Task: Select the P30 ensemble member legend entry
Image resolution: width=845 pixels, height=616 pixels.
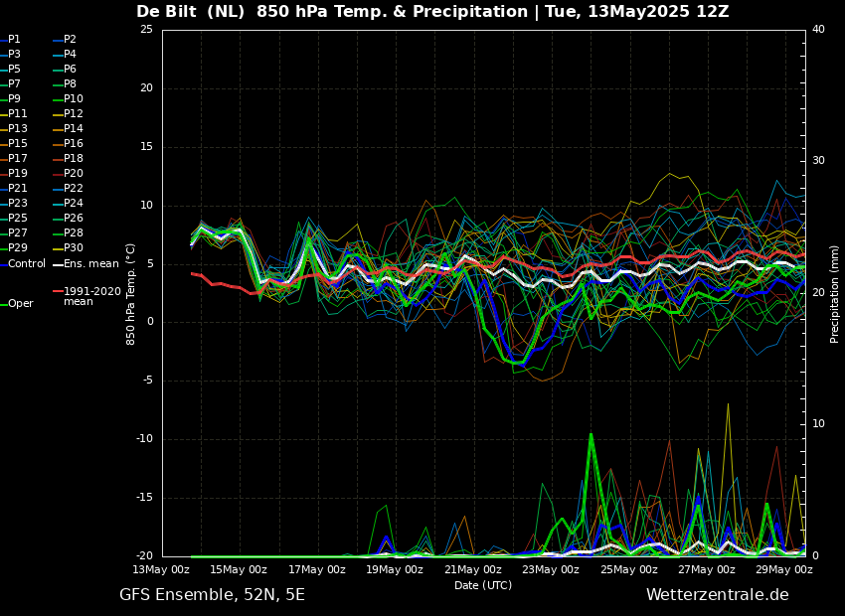Action: coord(74,248)
